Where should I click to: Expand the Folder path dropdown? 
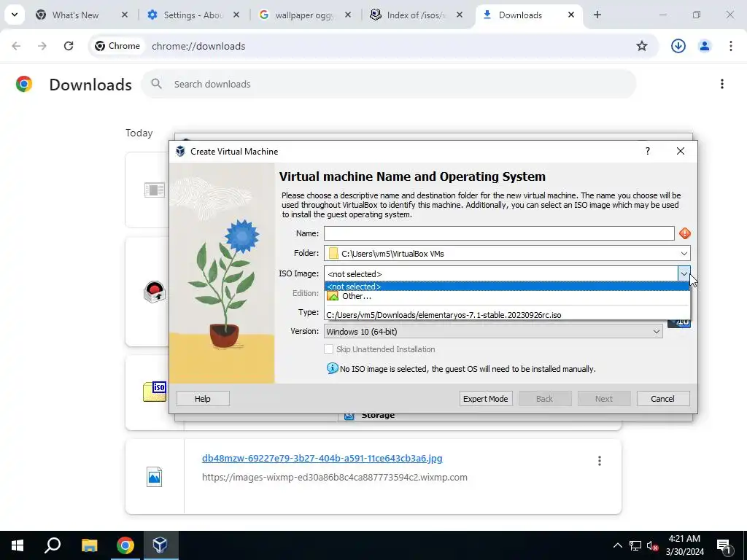[x=684, y=253]
